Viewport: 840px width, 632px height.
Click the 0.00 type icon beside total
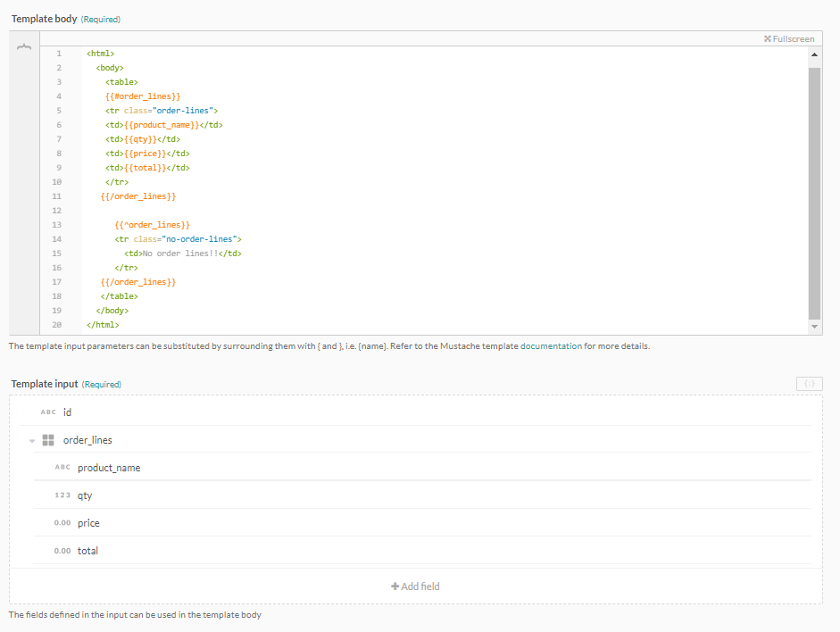(x=62, y=550)
